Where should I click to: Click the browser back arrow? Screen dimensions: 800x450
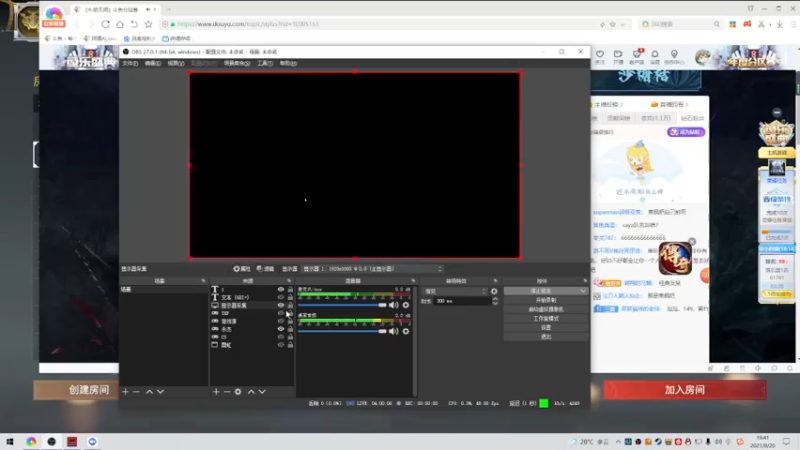(77, 24)
